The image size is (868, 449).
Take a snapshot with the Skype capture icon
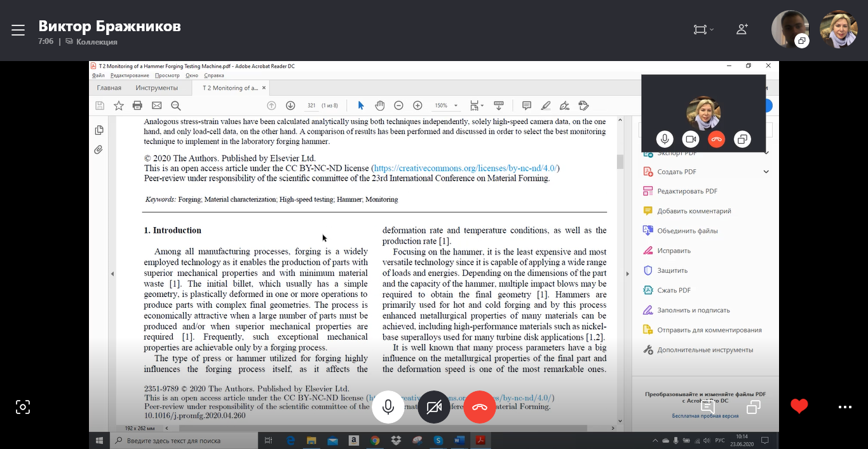tap(23, 407)
